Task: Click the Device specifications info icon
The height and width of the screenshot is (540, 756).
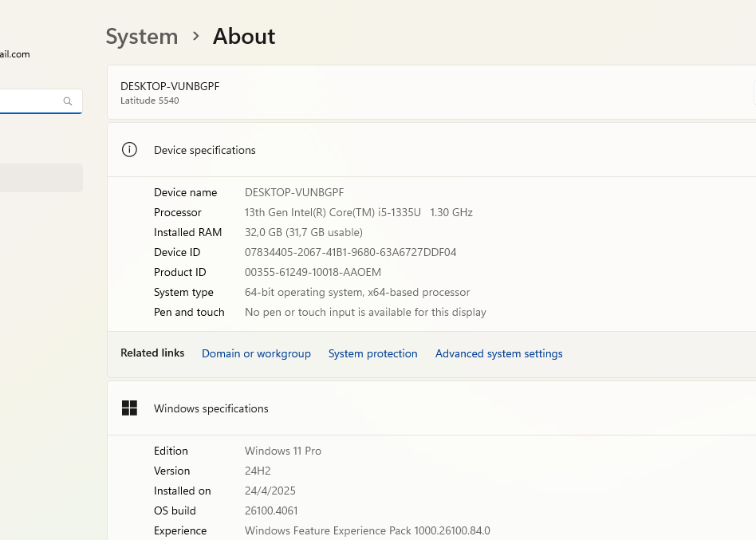Action: tap(129, 149)
